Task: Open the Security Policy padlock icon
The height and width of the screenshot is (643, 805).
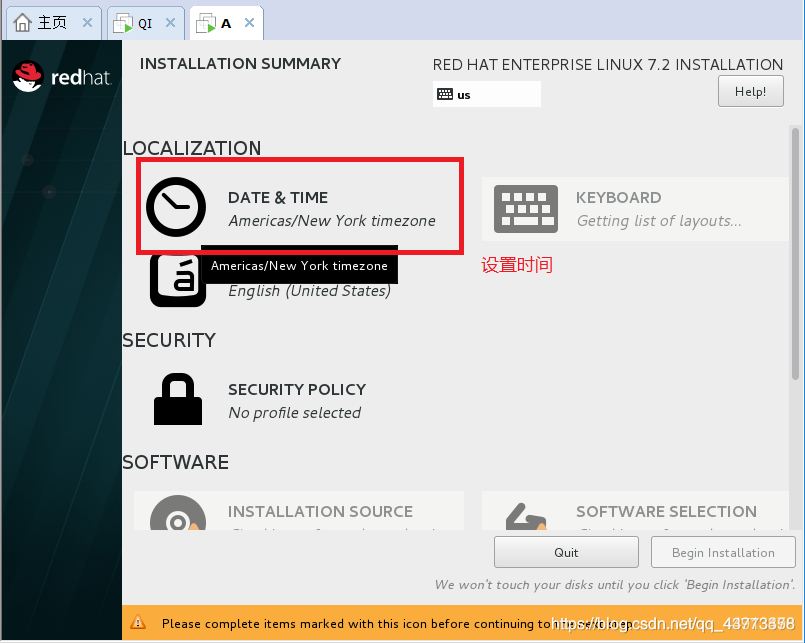Action: point(178,399)
